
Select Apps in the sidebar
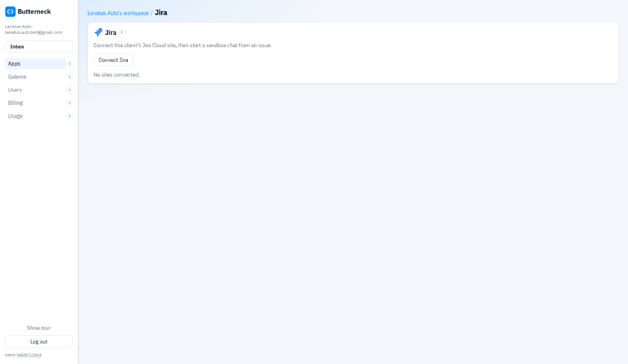[35, 64]
